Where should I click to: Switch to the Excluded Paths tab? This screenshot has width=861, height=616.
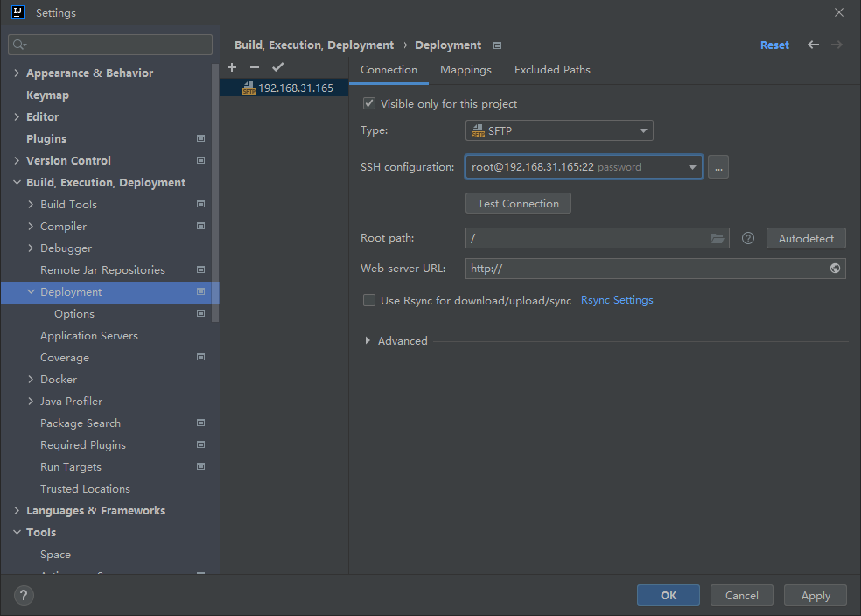pos(552,70)
